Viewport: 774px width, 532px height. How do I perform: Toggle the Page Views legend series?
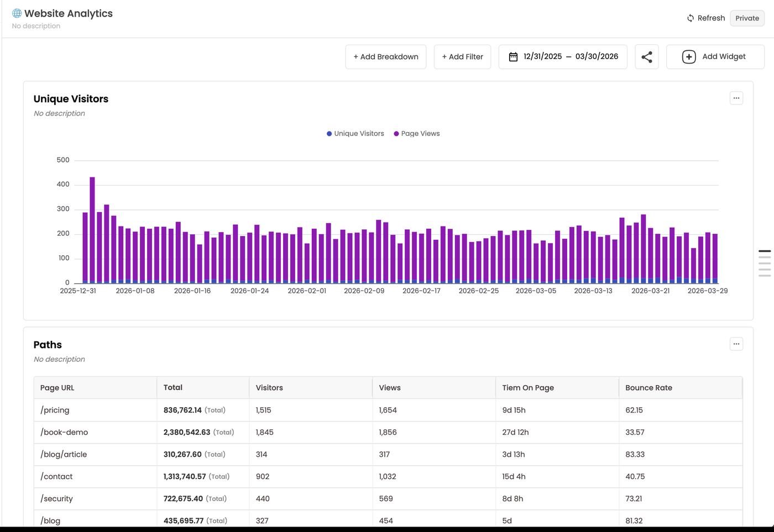pyautogui.click(x=417, y=134)
